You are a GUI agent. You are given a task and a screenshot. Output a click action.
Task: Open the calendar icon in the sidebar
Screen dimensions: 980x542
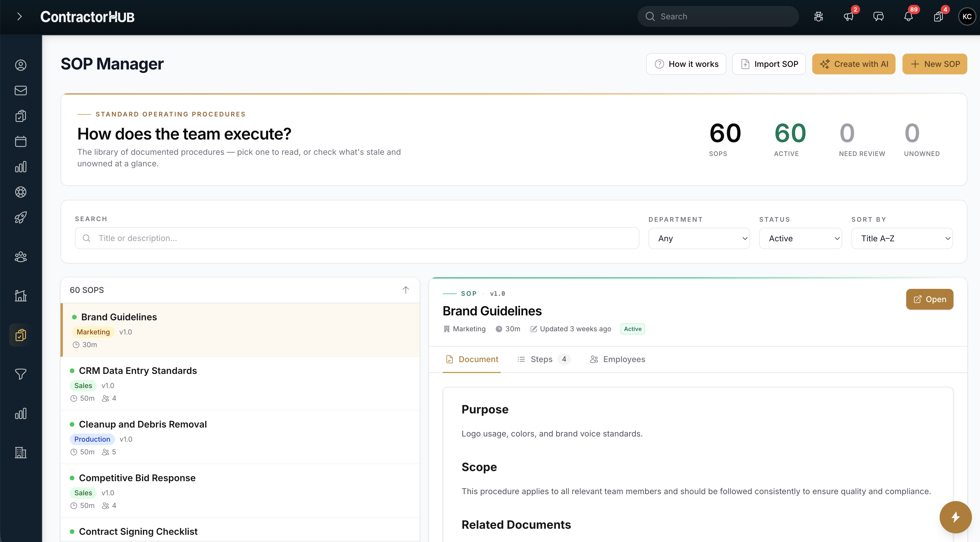point(20,141)
